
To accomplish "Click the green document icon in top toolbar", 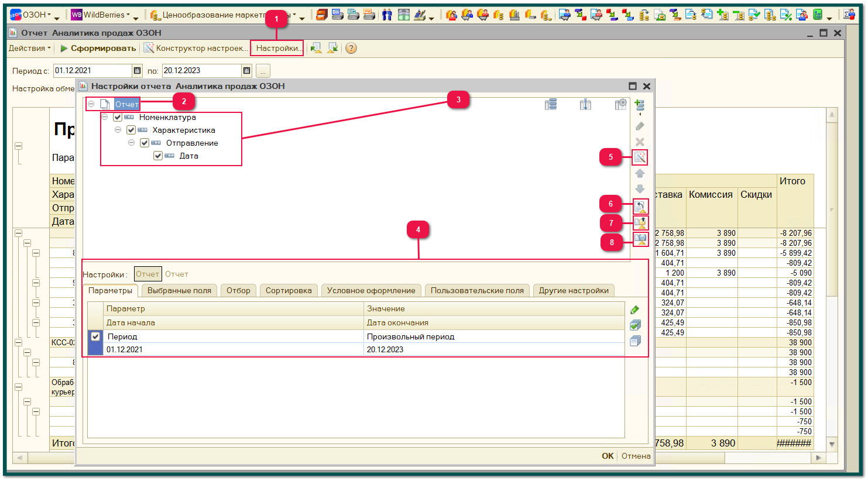I will 818,15.
